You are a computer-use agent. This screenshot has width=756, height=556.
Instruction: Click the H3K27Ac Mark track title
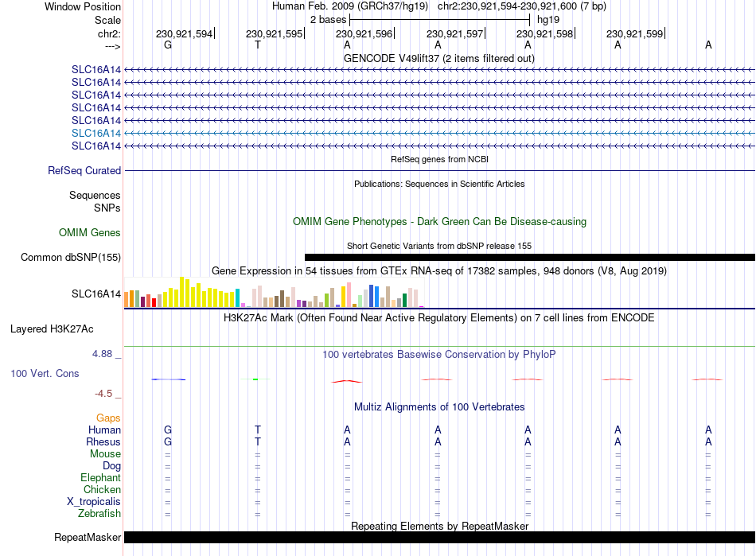tap(439, 318)
